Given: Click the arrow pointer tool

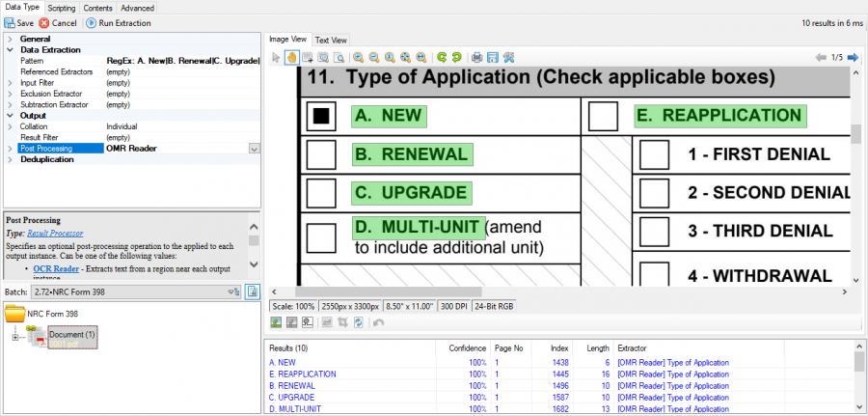Looking at the screenshot, I should 276,58.
